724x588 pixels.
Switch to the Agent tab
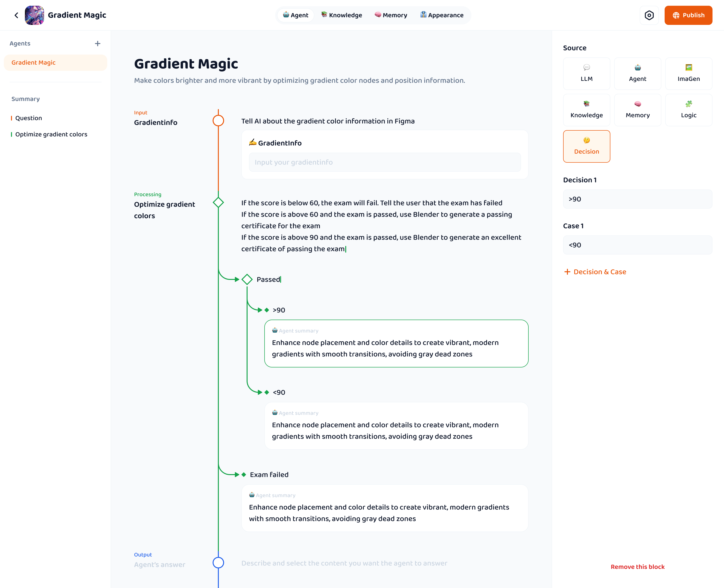[296, 15]
